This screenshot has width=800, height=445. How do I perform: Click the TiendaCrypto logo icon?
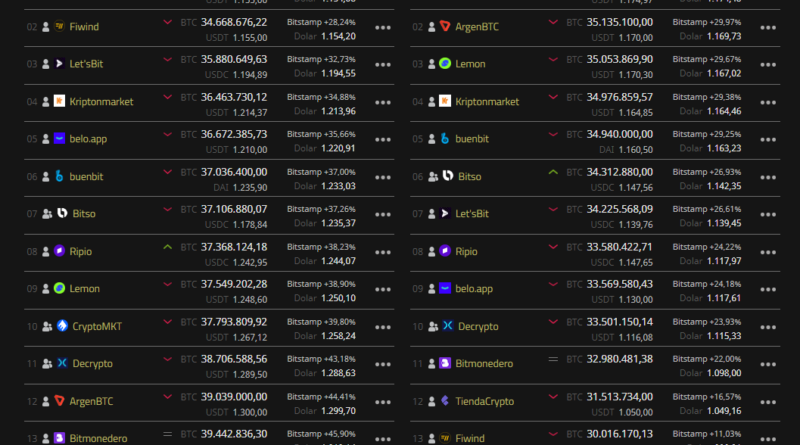[x=446, y=401]
